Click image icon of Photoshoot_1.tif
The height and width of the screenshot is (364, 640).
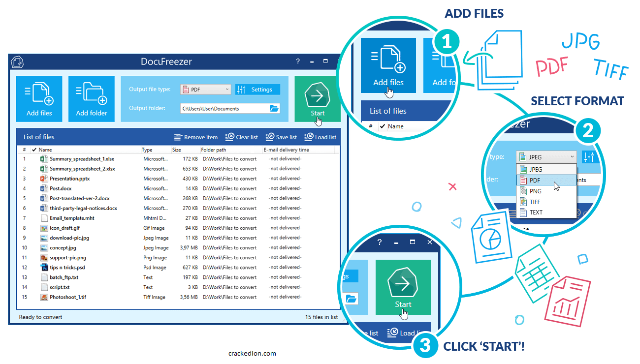44,297
